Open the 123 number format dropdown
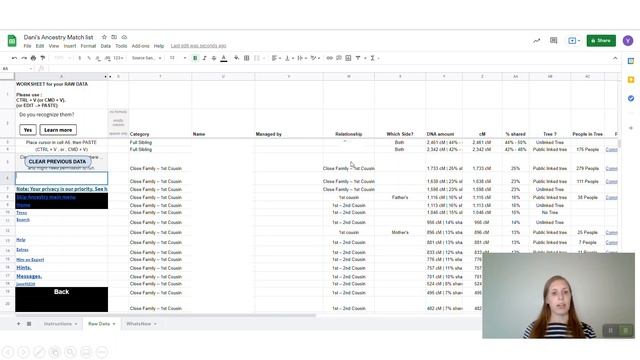 click(119, 58)
